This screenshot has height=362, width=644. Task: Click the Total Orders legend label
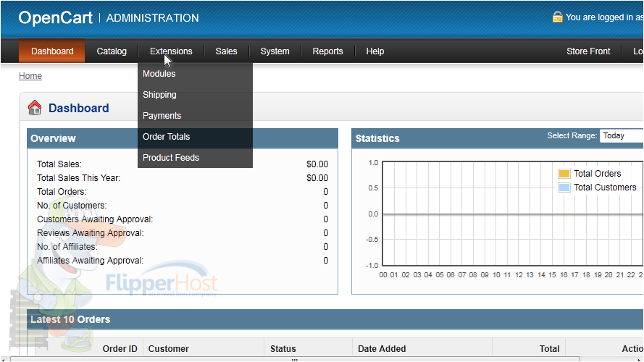coord(597,174)
